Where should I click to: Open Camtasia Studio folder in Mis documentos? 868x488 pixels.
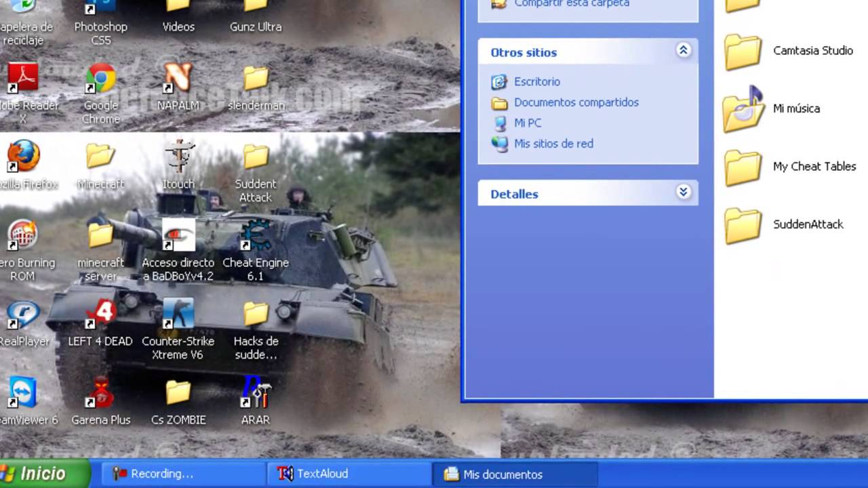click(x=789, y=51)
